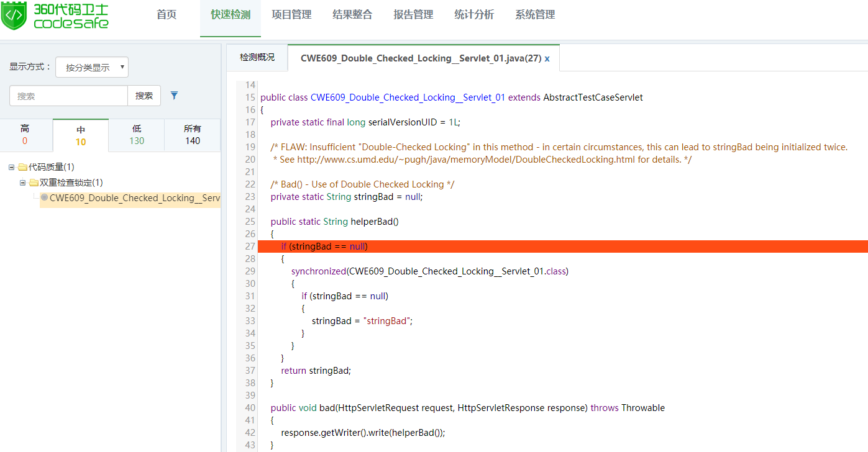Show 高 severity results tab
This screenshot has width=868, height=452.
[25, 135]
